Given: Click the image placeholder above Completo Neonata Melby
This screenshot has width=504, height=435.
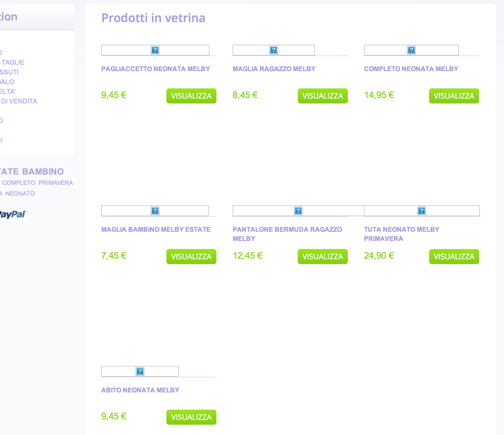Looking at the screenshot, I should (x=411, y=50).
